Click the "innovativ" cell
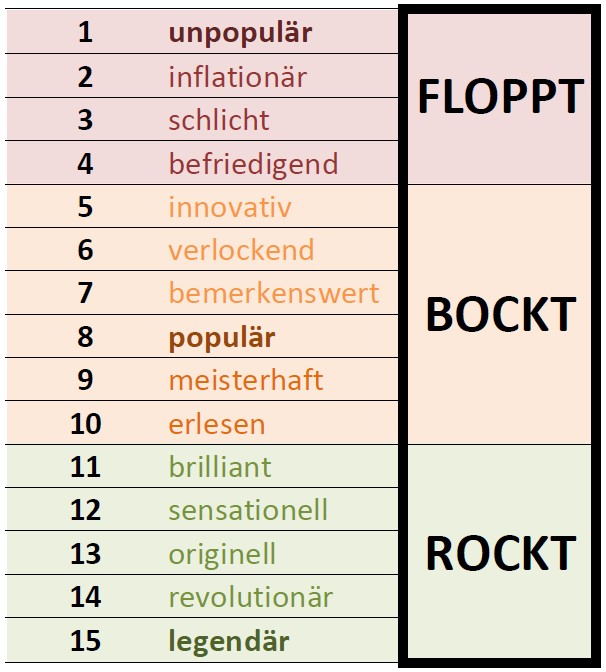606x672 pixels. click(230, 207)
